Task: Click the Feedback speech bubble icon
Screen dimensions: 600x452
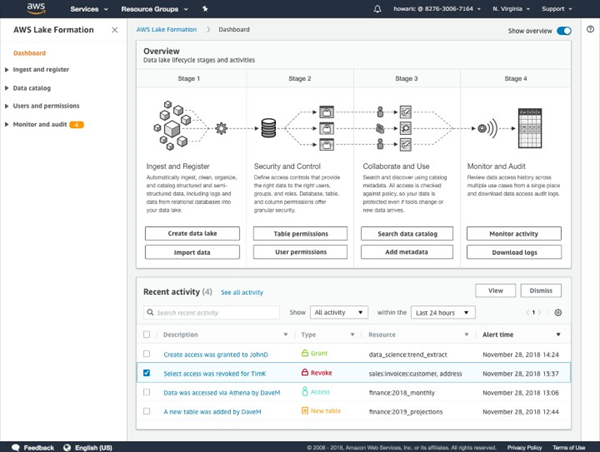Action: (16, 447)
